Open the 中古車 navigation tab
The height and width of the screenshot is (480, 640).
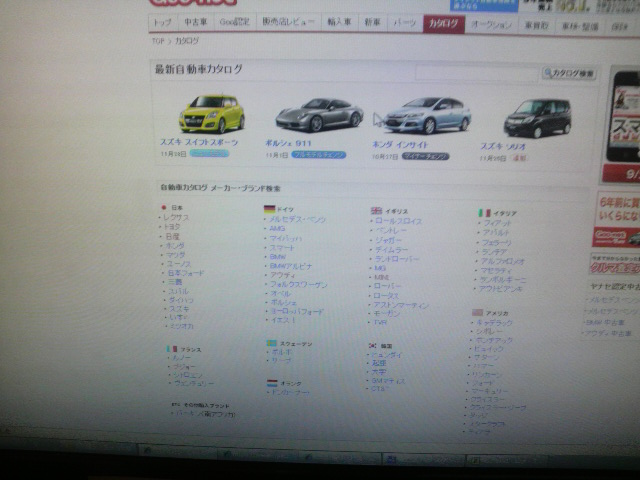(x=196, y=22)
